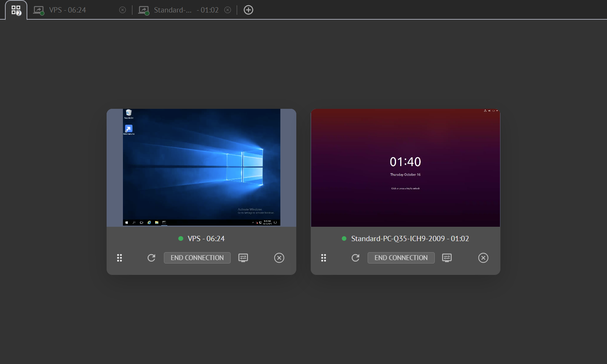Close the Standard-PC session tab
Image resolution: width=607 pixels, height=364 pixels.
228,10
